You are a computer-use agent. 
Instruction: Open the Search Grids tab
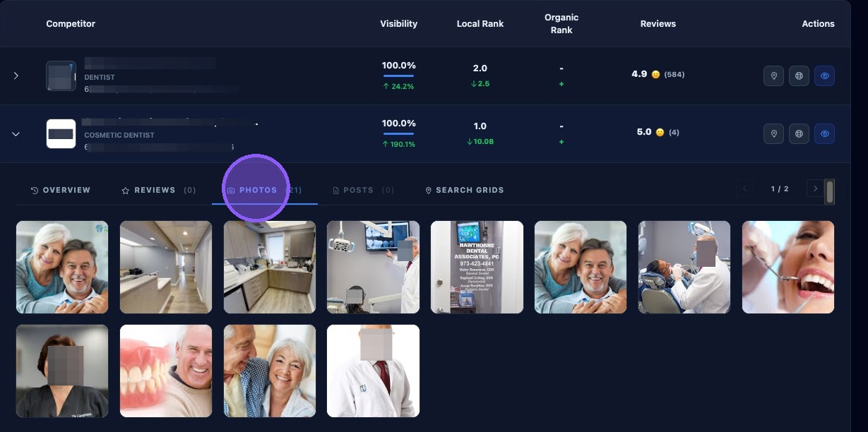tap(465, 190)
